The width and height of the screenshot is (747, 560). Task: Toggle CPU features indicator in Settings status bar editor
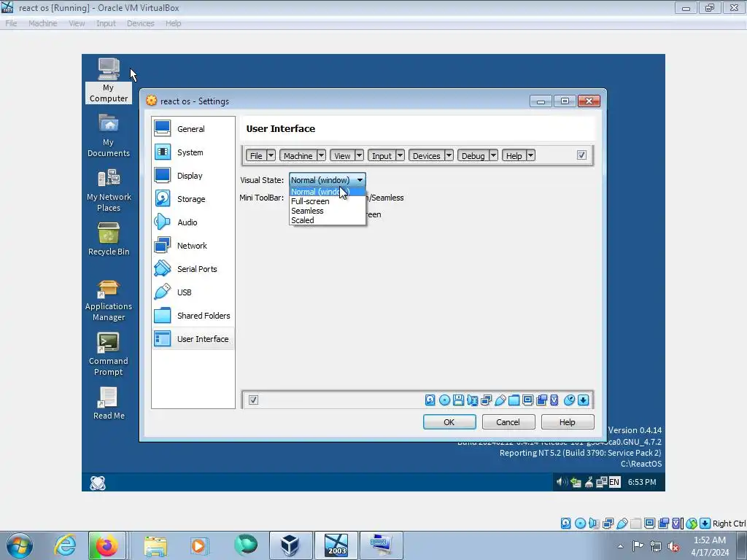click(x=554, y=400)
